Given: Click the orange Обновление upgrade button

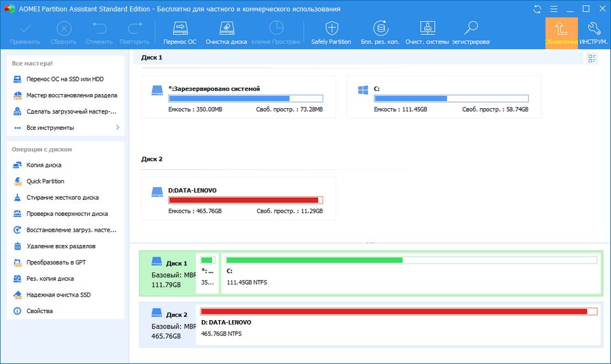Looking at the screenshot, I should 561,33.
